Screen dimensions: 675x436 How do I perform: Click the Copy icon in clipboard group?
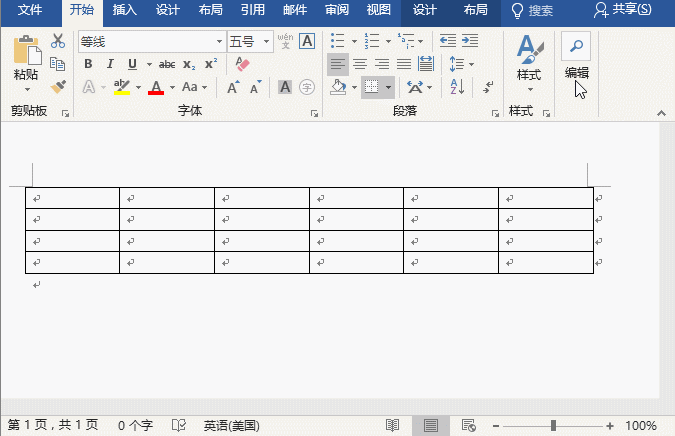pyautogui.click(x=58, y=64)
